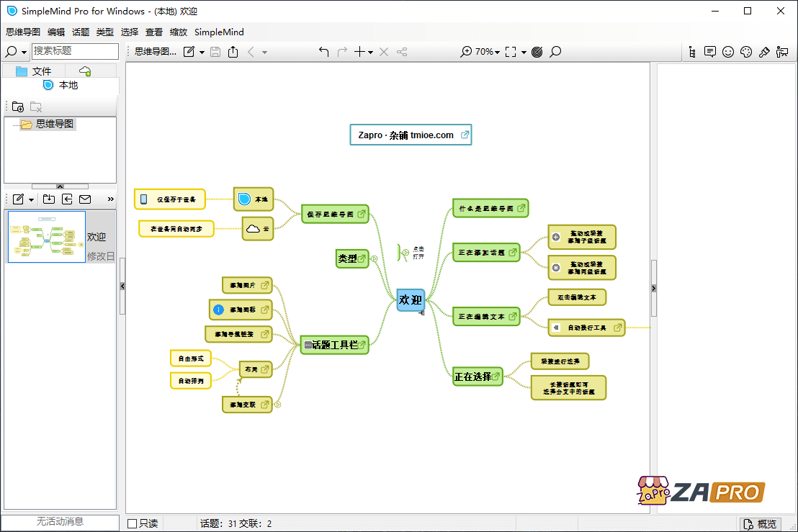798x532 pixels.
Task: Click the 搜索标题 search field
Action: (x=74, y=51)
